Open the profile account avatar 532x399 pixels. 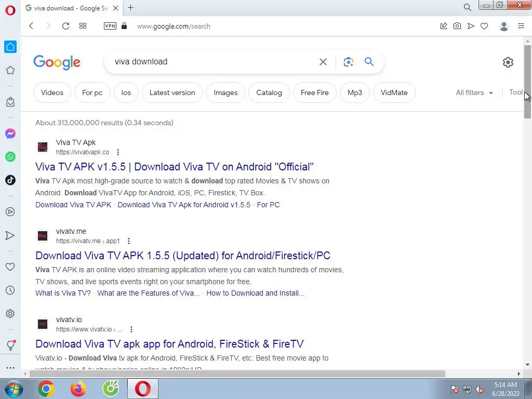point(504,26)
